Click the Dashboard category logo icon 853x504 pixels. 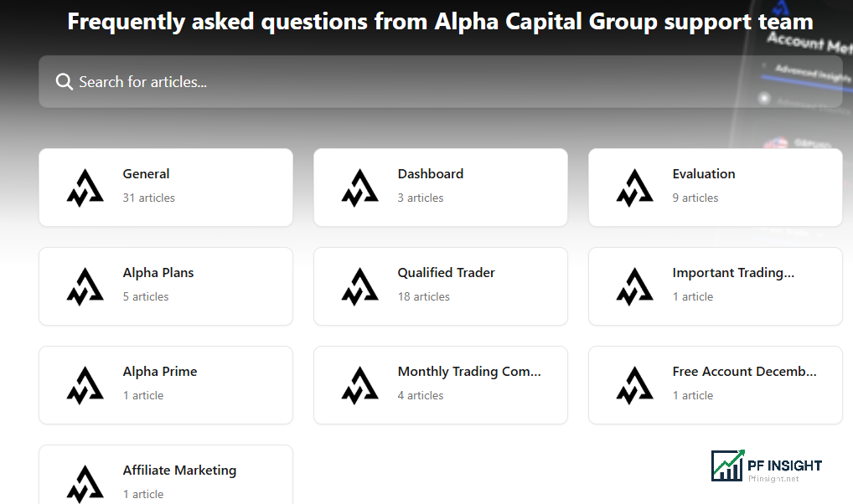tap(359, 188)
